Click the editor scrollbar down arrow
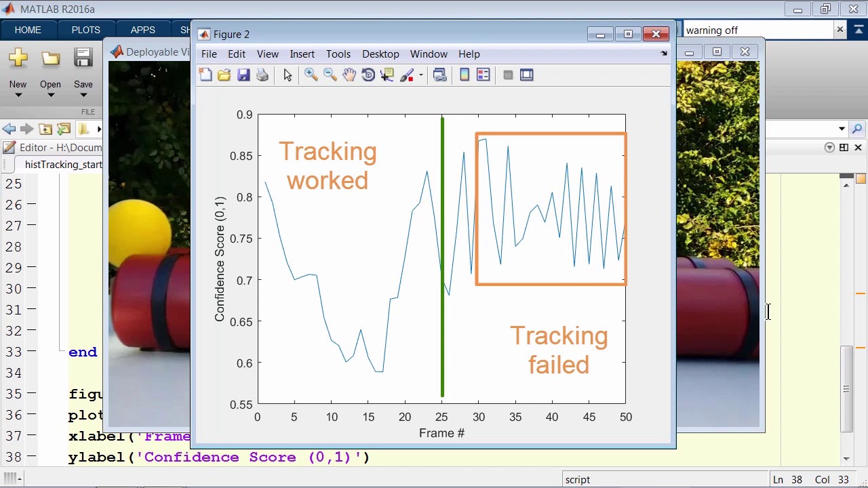 [x=846, y=459]
